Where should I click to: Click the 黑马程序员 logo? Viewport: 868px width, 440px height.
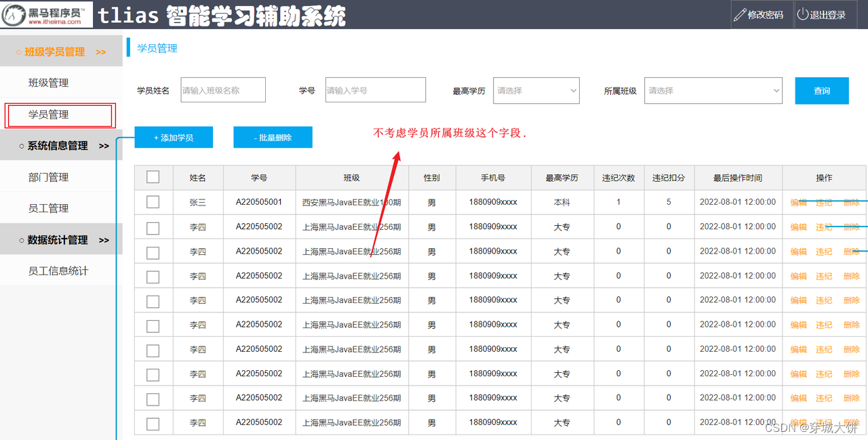click(x=45, y=14)
